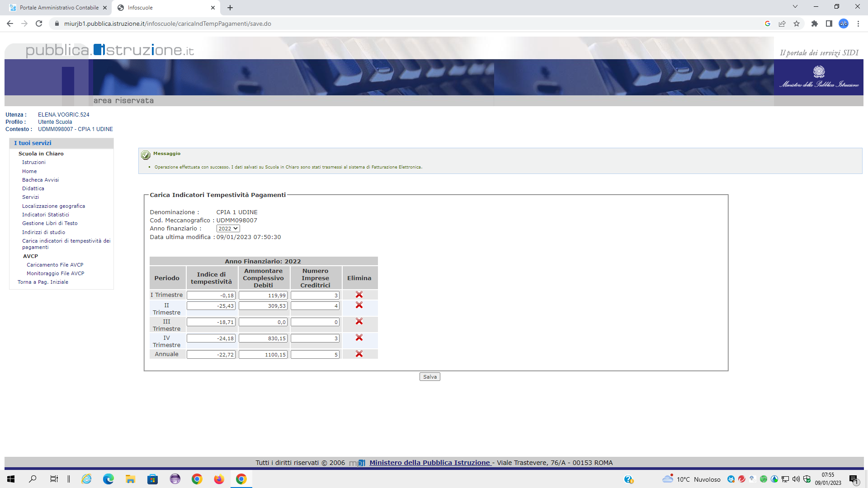868x488 pixels.
Task: Open Caricamento File AVCP link
Action: [x=55, y=265]
